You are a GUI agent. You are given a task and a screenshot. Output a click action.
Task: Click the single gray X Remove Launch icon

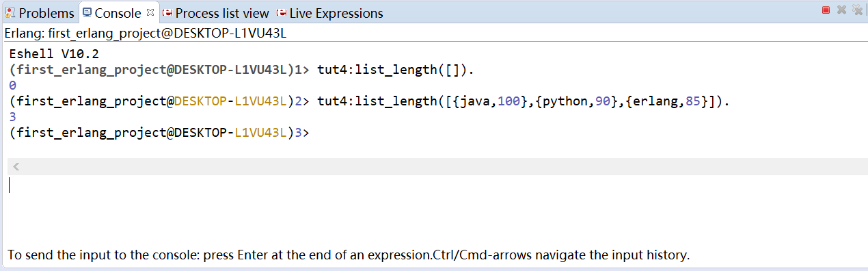click(x=842, y=10)
